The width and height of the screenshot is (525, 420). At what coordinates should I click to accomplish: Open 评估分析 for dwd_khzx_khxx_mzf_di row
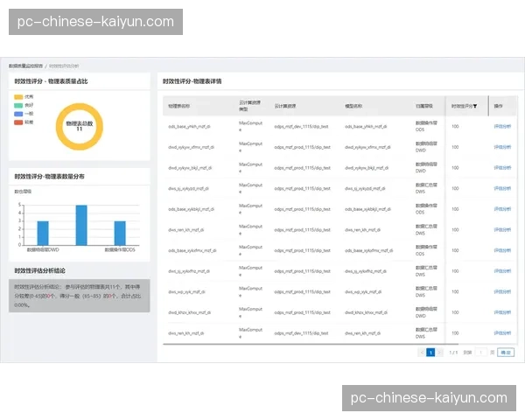click(502, 311)
